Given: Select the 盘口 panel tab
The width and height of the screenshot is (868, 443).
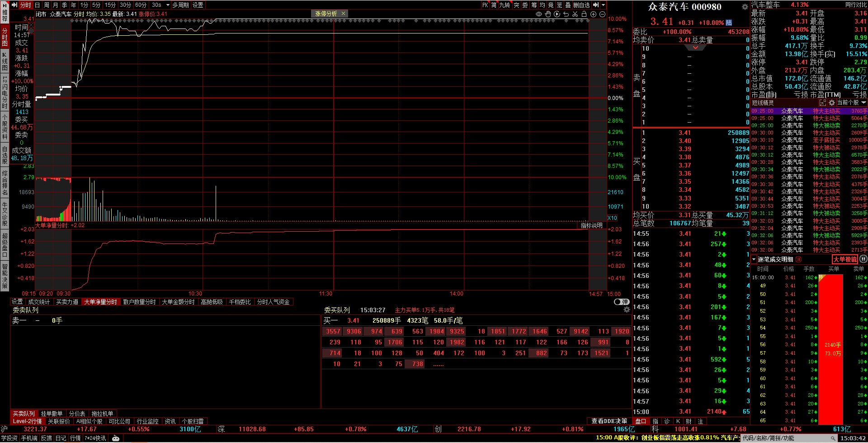Looking at the screenshot, I should (641, 421).
